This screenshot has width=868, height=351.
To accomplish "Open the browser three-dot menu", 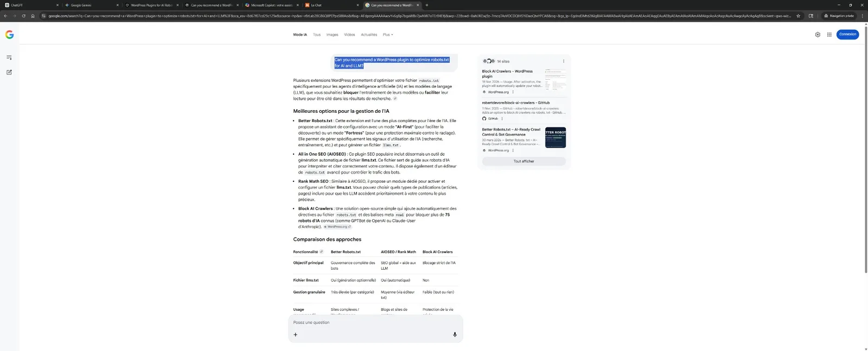I will tap(863, 16).
